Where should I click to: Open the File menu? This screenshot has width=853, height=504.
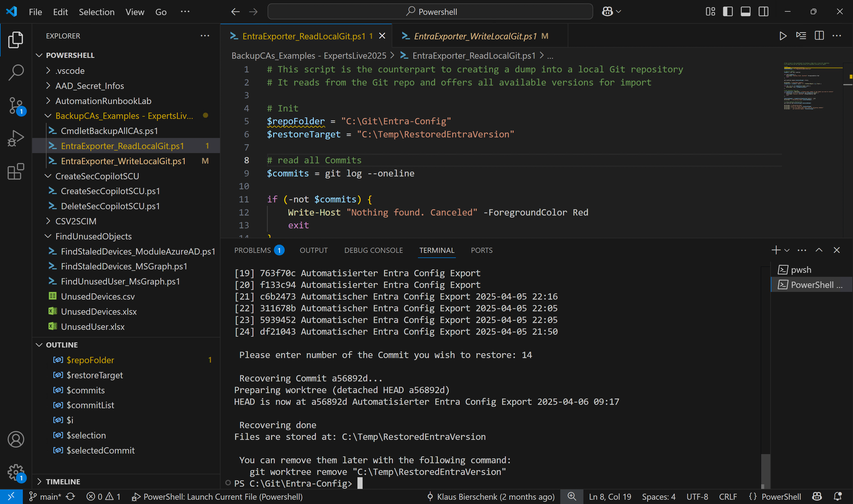(35, 12)
